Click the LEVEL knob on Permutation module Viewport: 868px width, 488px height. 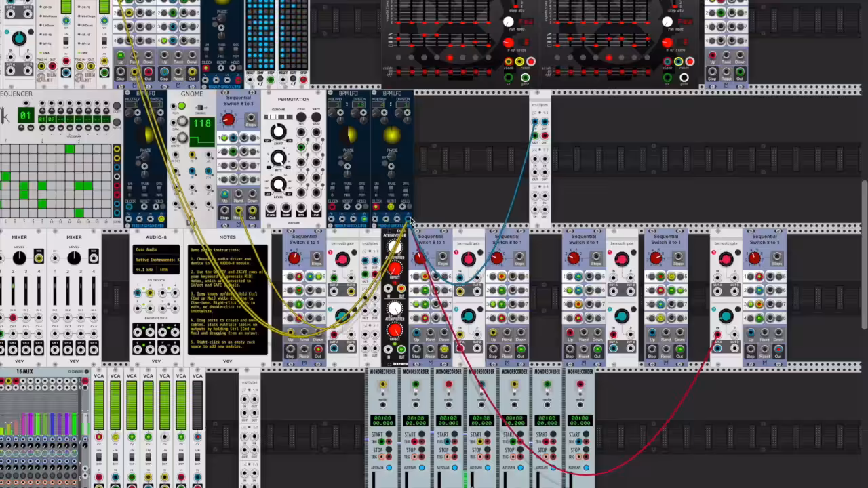click(278, 184)
